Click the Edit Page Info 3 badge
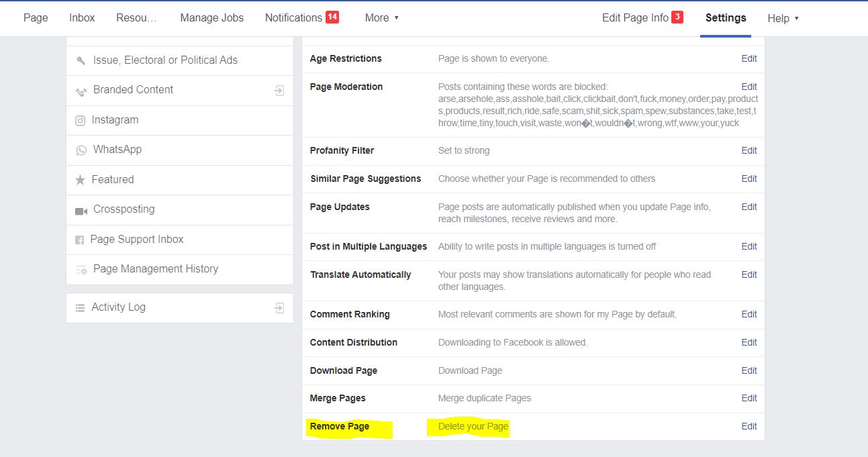This screenshot has height=457, width=868. coord(677,17)
